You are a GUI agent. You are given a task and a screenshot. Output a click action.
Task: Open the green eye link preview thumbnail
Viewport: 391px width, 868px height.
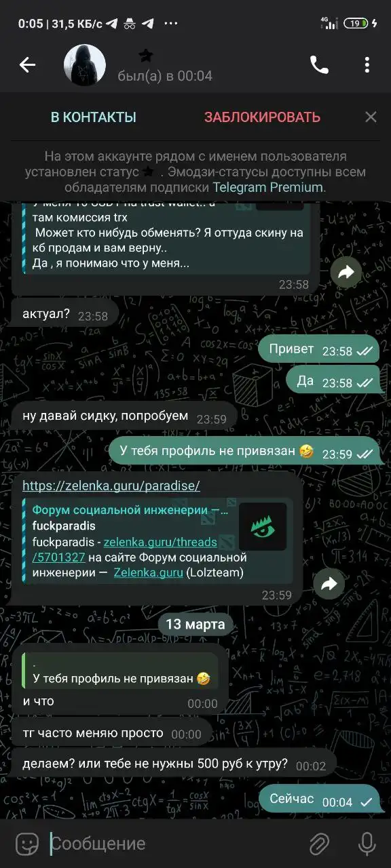click(263, 527)
